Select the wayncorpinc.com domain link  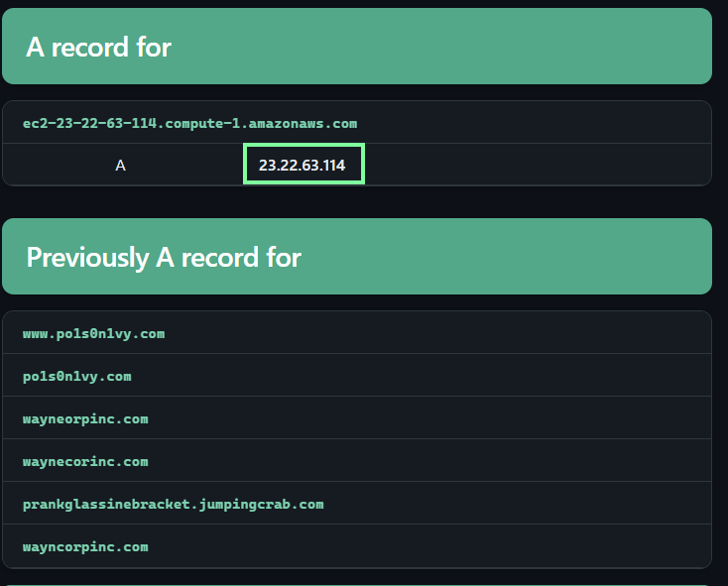pyautogui.click(x=85, y=546)
